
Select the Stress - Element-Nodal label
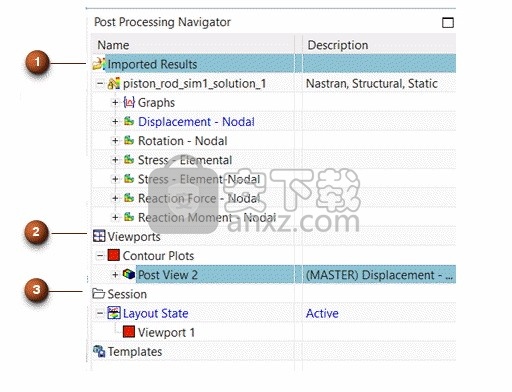point(199,179)
